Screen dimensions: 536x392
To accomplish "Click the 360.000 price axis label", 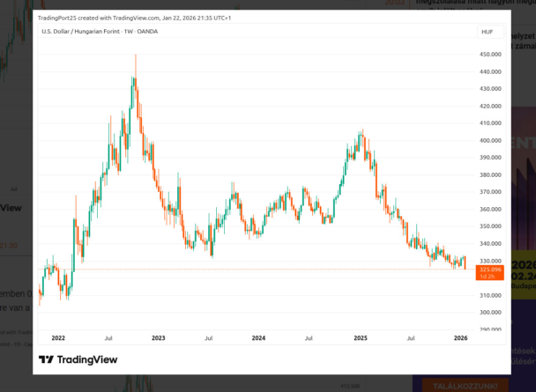I will 490,210.
